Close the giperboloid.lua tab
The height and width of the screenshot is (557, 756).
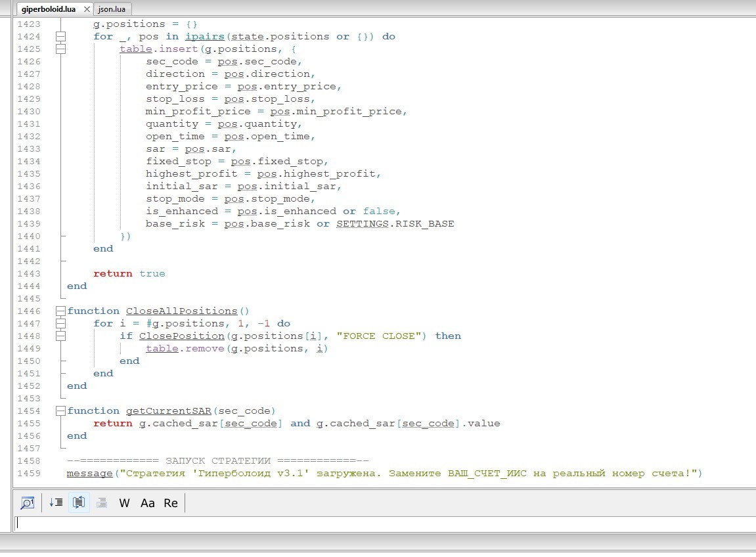(87, 9)
